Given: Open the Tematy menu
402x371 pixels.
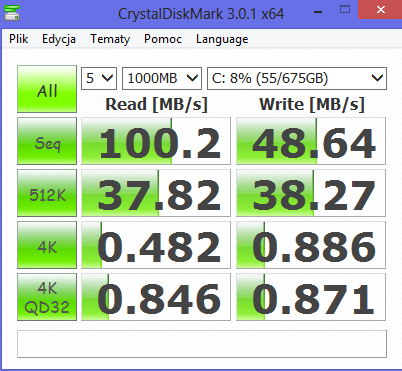Looking at the screenshot, I should 110,39.
